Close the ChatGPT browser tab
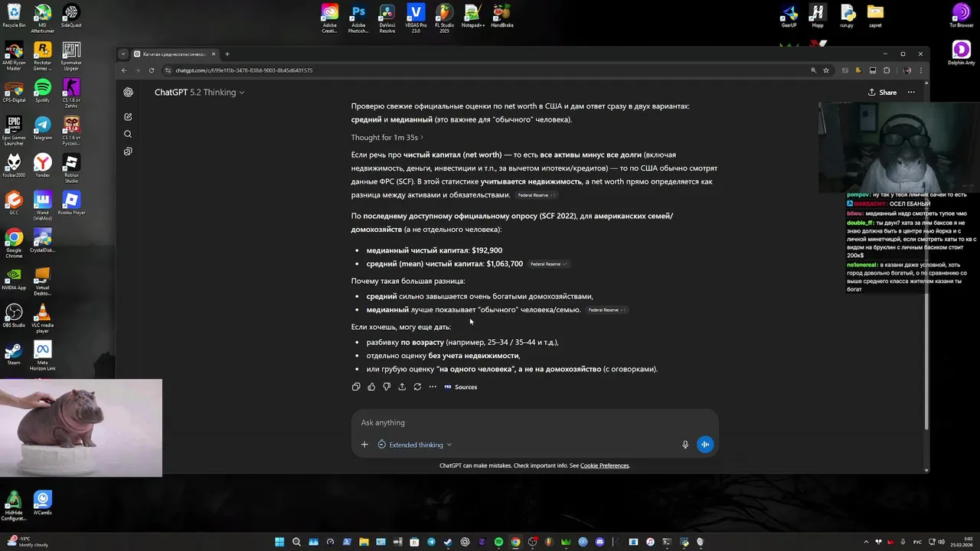 click(214, 54)
